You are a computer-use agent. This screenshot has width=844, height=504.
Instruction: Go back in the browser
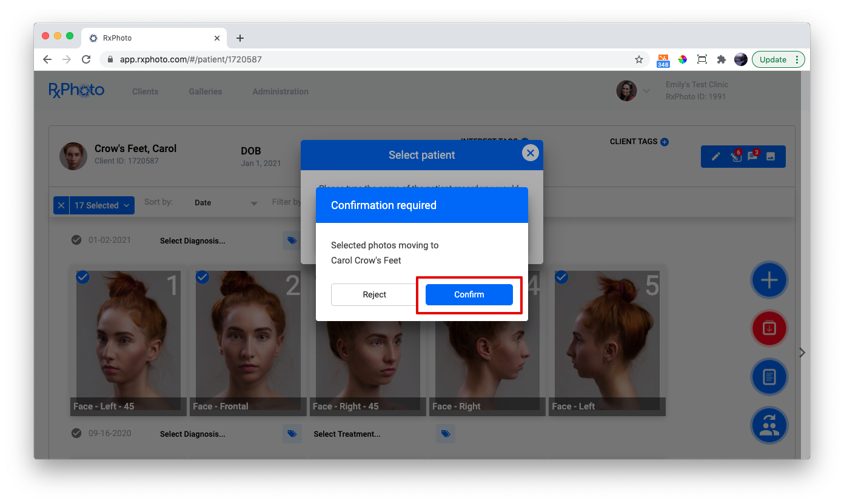click(47, 59)
